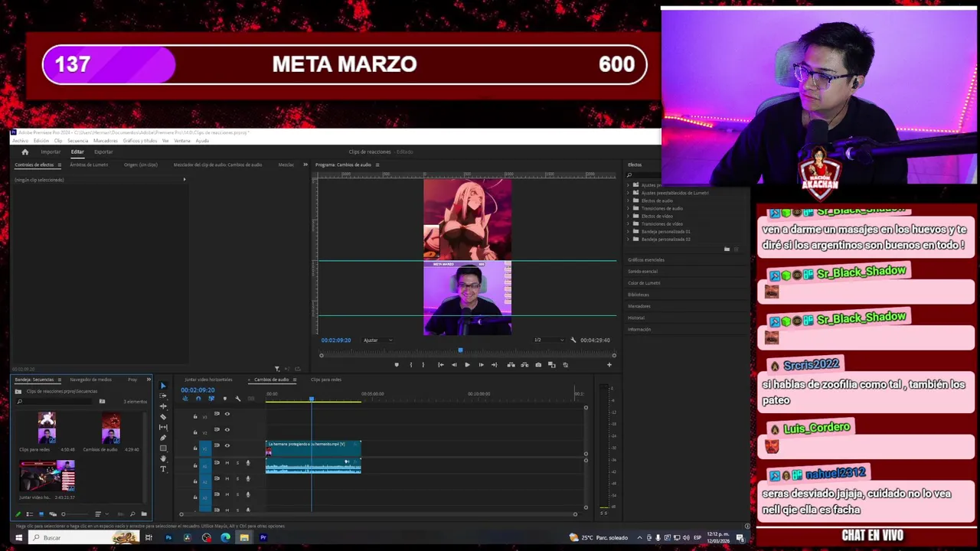Viewport: 980px width, 551px height.
Task: Toggle visibility of track V2
Action: point(227,430)
